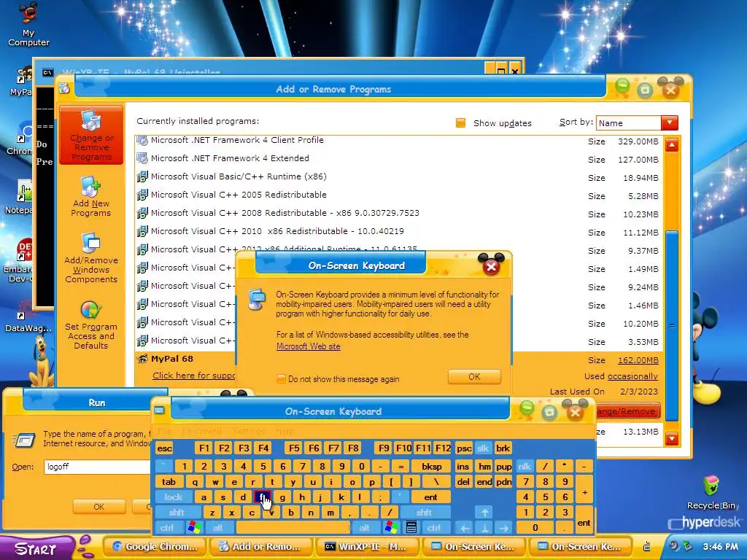Click the computer icon in keyboard info dialog
Screen dimensions: 747x560
(x=256, y=299)
